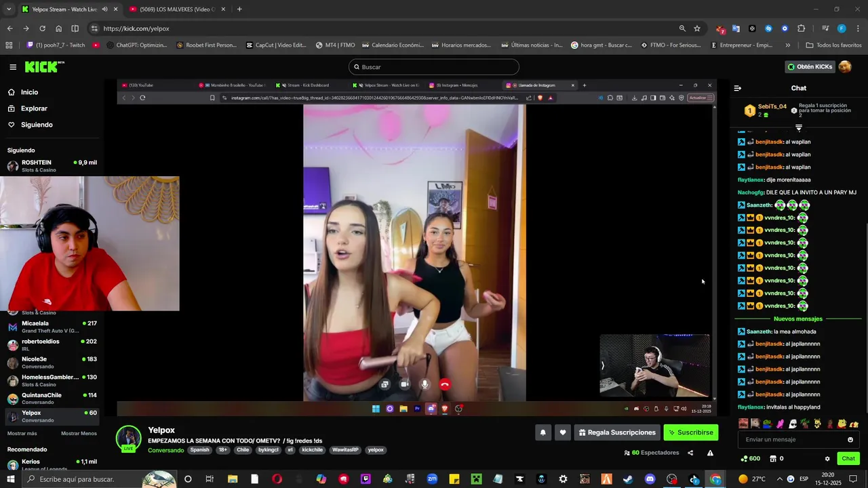Open Zoom from the taskbar
This screenshot has width=868, height=488.
pyautogui.click(x=432, y=479)
